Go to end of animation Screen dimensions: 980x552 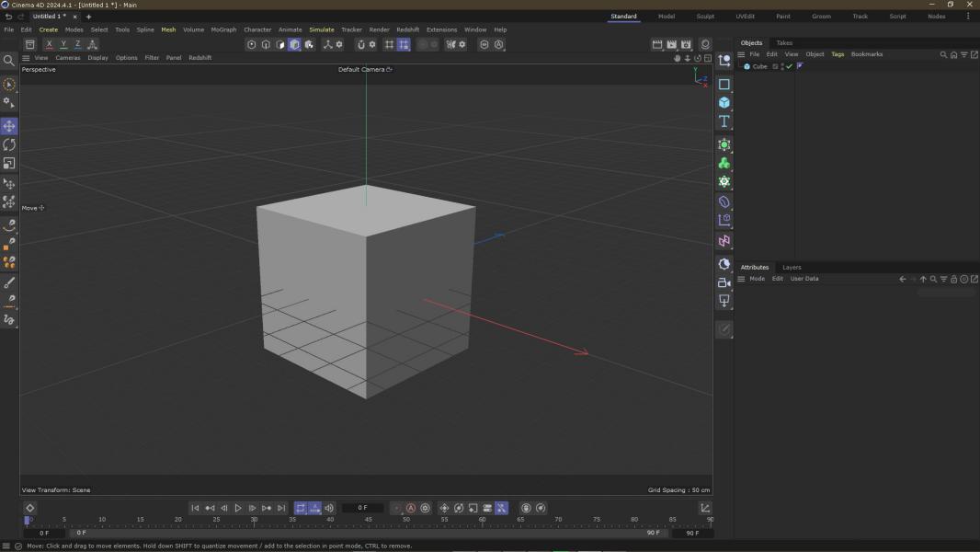click(281, 508)
